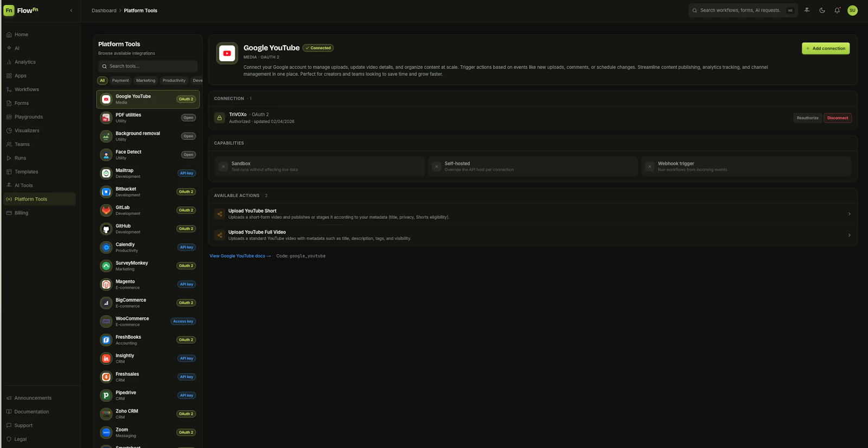Click the Connected status badge
This screenshot has width=868, height=448.
318,48
